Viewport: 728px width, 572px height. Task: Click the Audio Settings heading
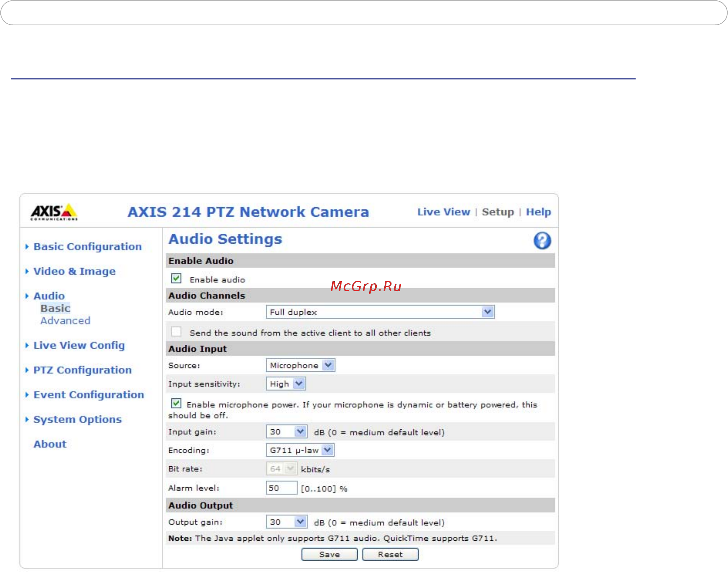(x=225, y=239)
